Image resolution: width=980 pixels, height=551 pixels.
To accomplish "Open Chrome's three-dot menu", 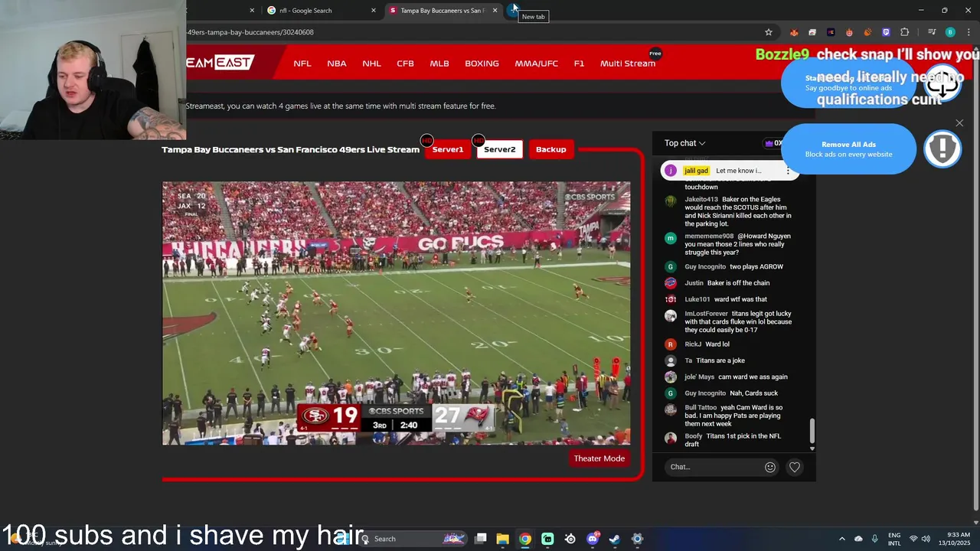I will 969,32.
